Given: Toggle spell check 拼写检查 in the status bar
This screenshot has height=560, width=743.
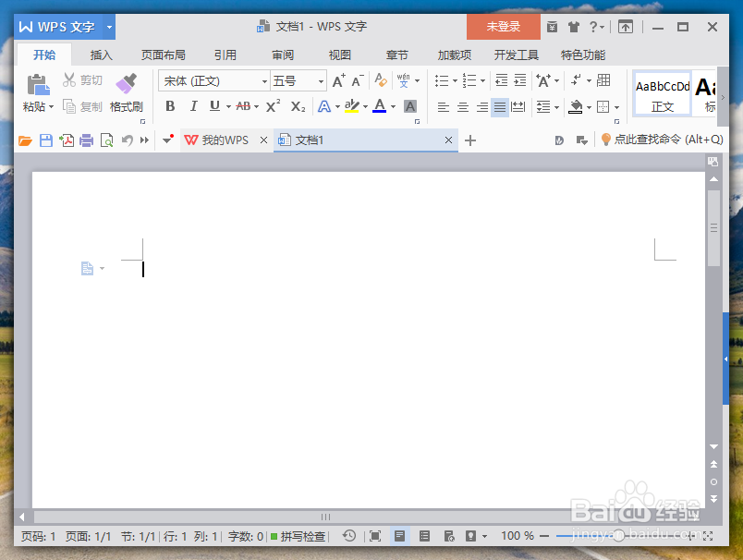Looking at the screenshot, I should pyautogui.click(x=298, y=536).
